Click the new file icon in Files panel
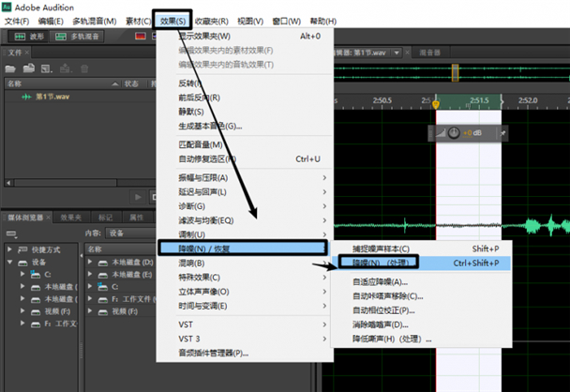 coord(47,68)
